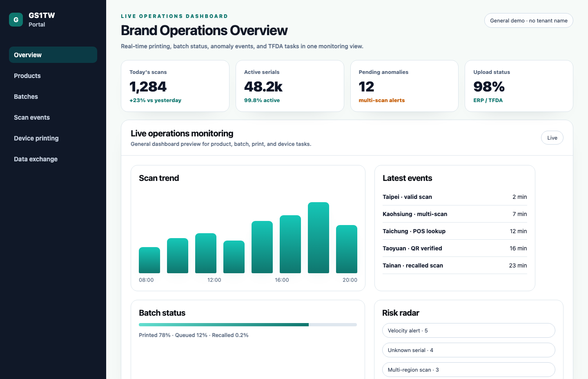This screenshot has width=588, height=379.
Task: Open Device printing page
Action: [x=53, y=138]
